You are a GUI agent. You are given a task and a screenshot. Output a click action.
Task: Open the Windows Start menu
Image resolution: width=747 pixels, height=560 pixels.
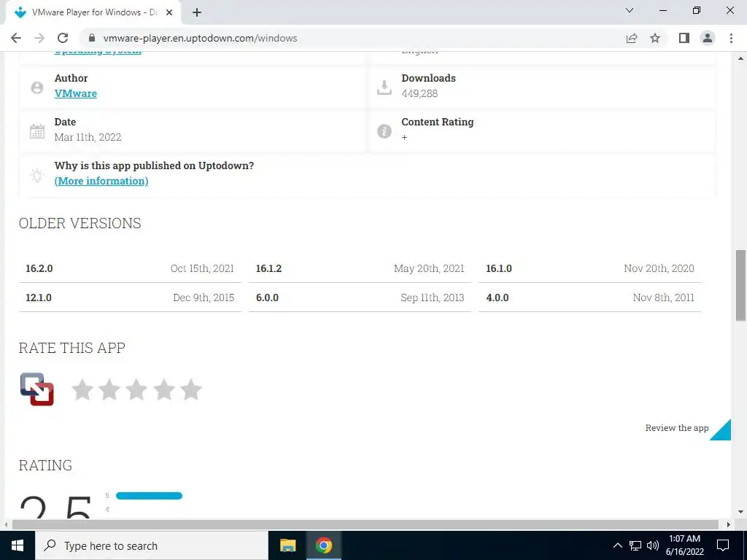coord(18,545)
